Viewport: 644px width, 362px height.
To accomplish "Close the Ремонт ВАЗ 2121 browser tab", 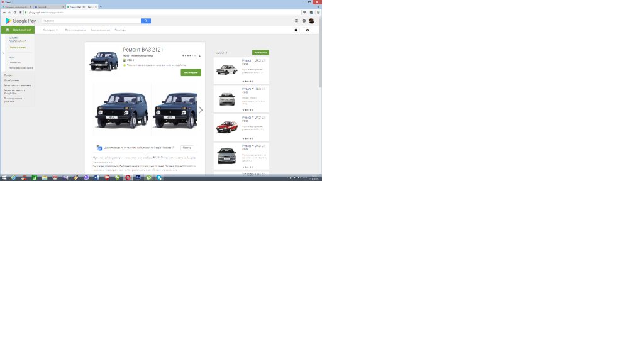I will pyautogui.click(x=96, y=6).
